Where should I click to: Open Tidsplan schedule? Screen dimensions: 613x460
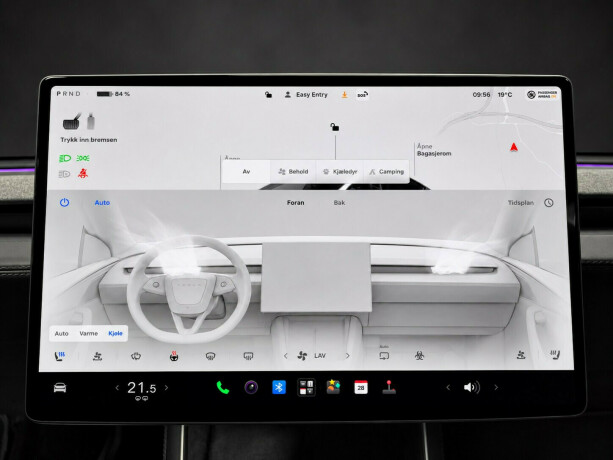click(521, 202)
